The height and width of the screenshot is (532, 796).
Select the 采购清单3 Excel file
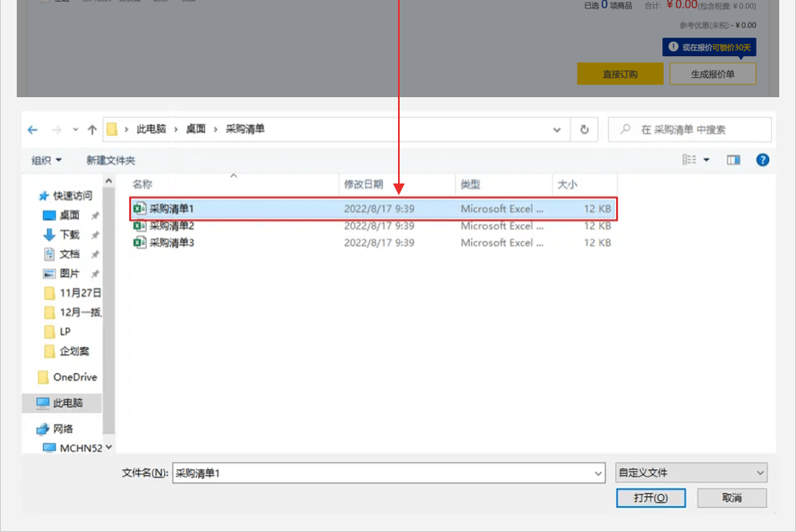point(171,243)
